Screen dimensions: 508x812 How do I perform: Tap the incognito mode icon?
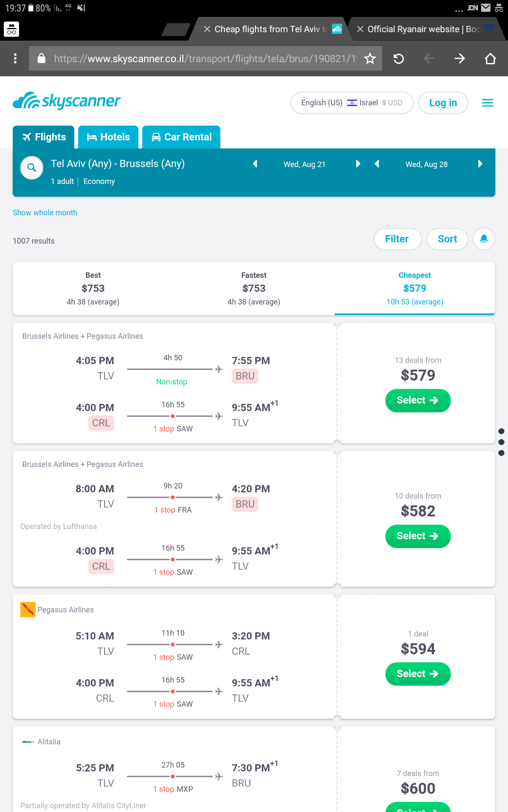(11, 29)
